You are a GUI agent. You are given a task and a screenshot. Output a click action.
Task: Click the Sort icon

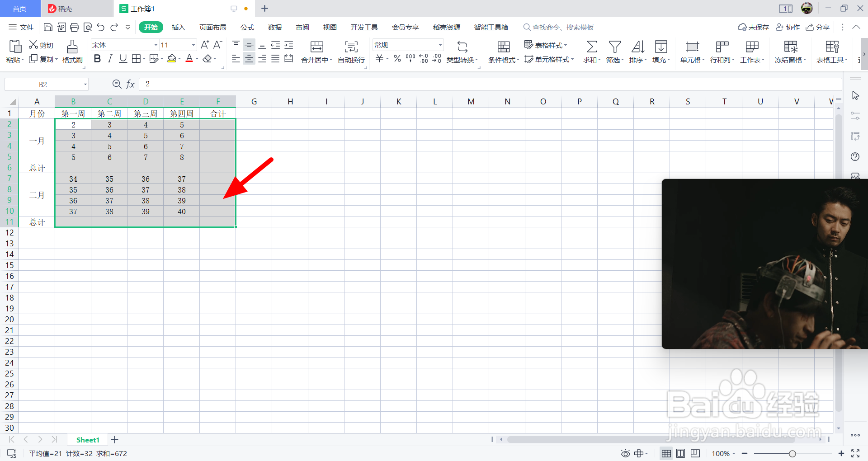(638, 47)
